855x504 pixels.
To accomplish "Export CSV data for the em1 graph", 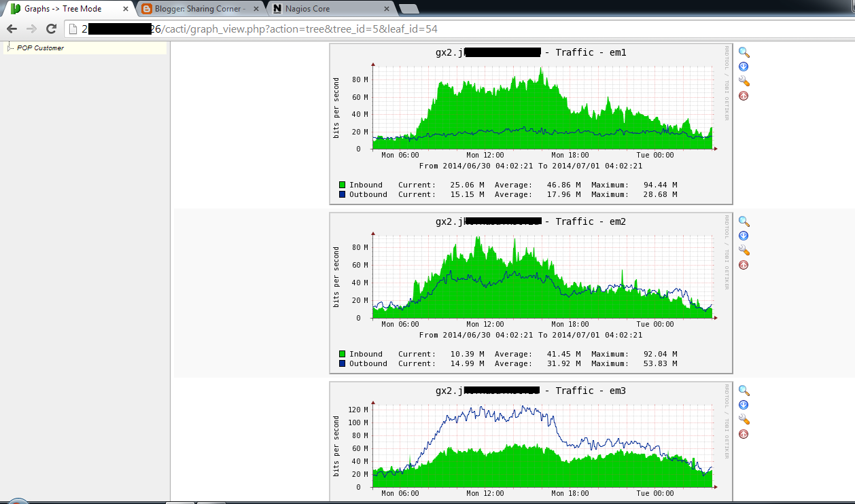I will coord(743,66).
